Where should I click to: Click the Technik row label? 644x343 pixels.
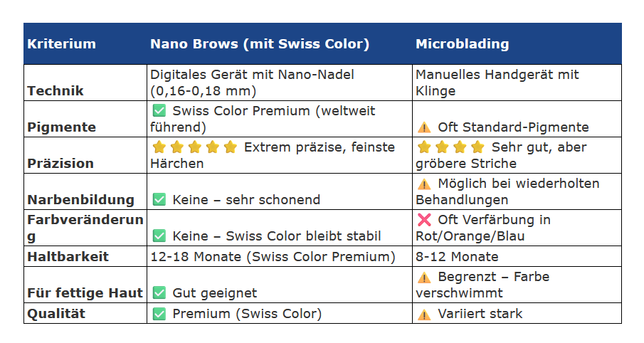point(56,91)
